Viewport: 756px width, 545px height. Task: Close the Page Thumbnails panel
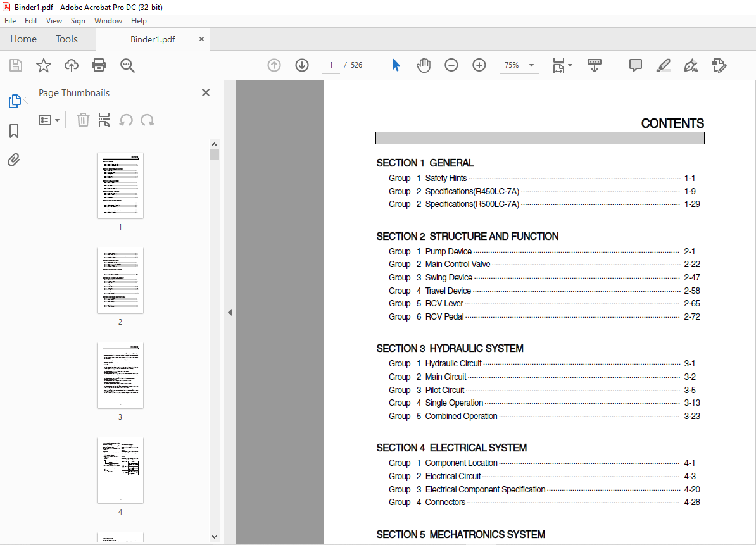point(206,92)
